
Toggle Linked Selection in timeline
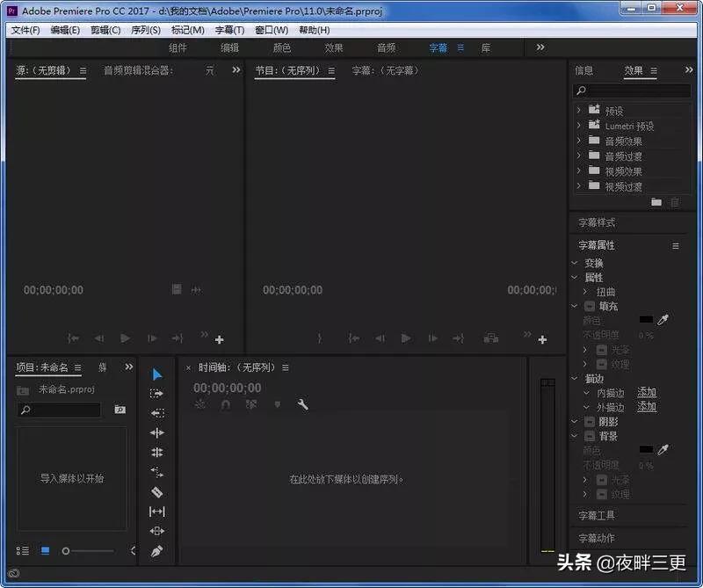coord(251,404)
